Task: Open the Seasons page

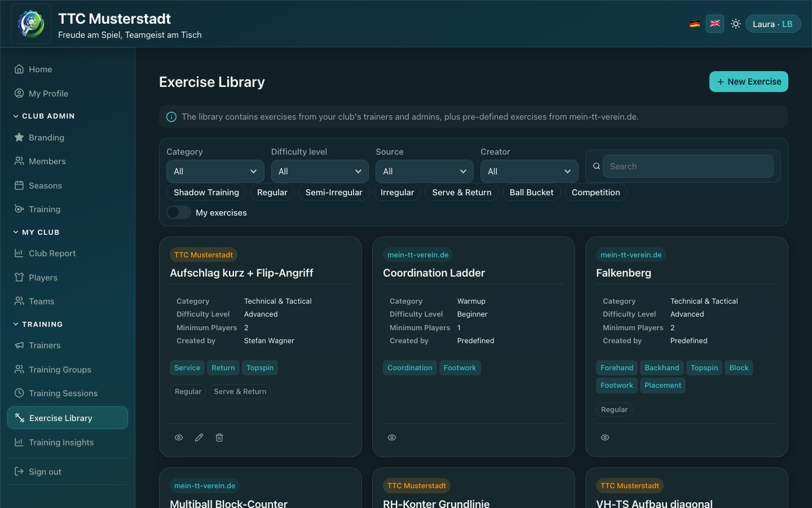Action: (68, 186)
